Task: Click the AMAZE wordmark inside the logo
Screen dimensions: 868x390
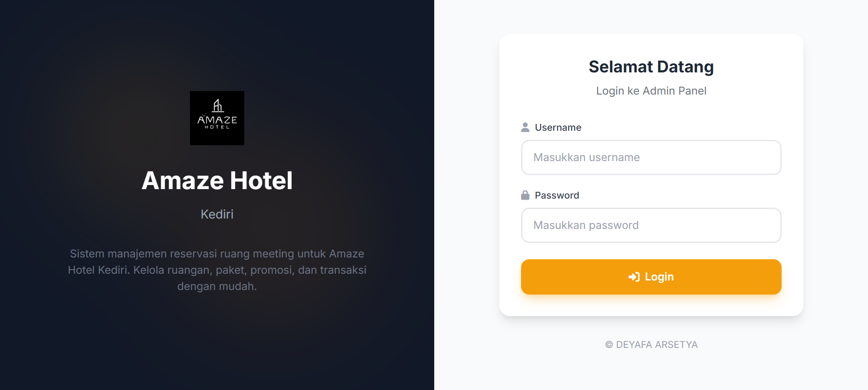Action: (217, 120)
